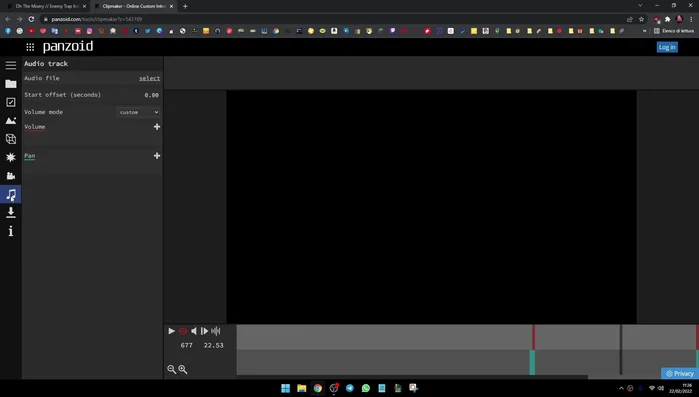Open the checklist settings panel
This screenshot has height=397, width=699.
[11, 102]
